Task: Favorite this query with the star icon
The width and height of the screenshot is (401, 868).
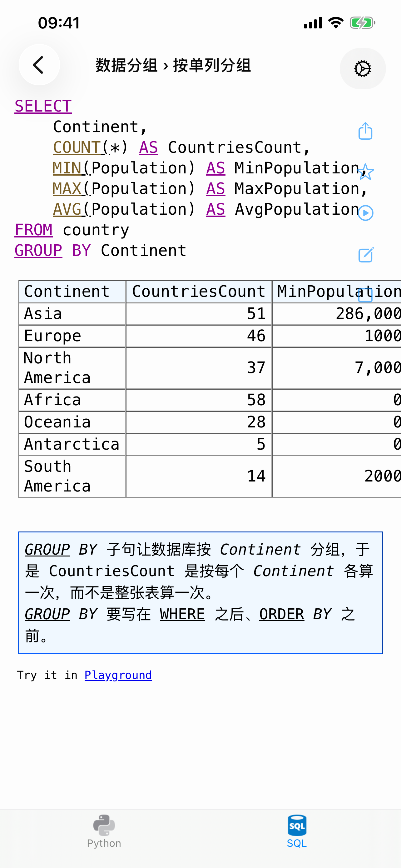Action: [x=365, y=172]
